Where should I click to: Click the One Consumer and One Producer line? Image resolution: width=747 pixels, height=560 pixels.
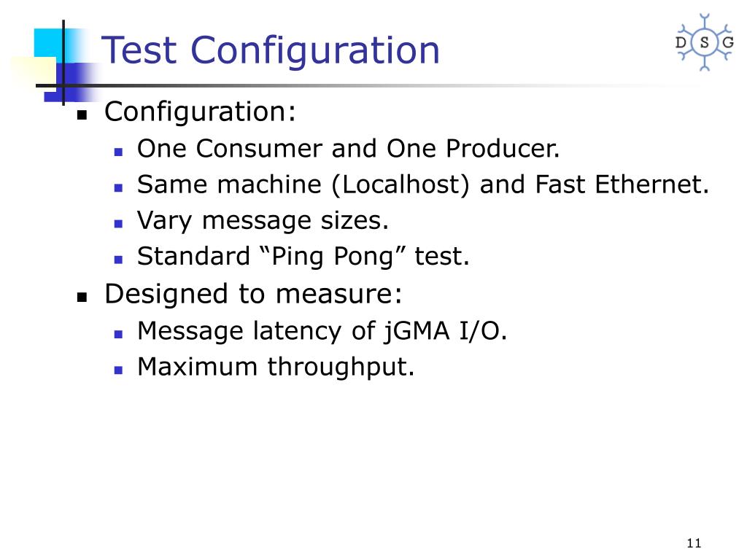pyautogui.click(x=348, y=149)
